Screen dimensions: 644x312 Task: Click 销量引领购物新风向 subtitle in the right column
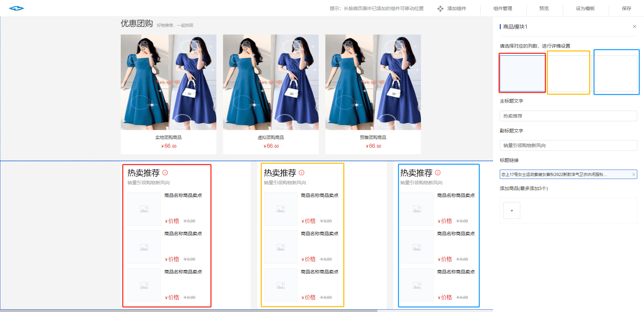[x=421, y=183]
